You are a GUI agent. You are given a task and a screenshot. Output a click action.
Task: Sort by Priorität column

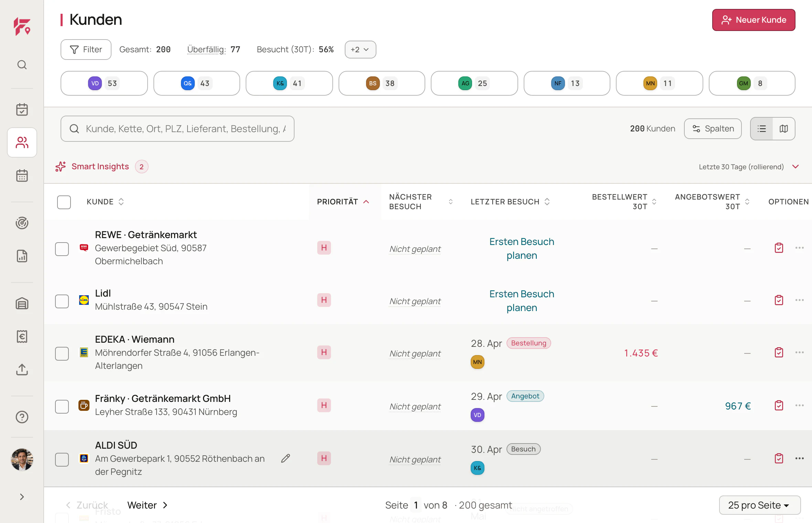343,202
